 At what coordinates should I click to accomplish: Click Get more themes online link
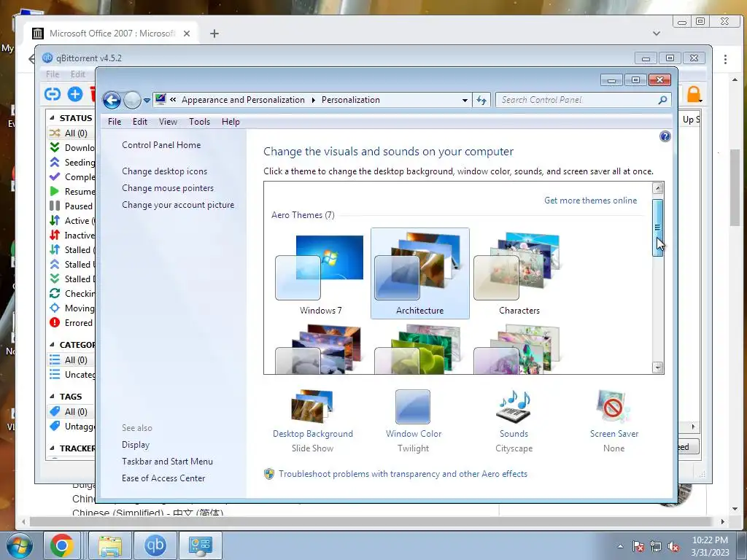click(590, 201)
